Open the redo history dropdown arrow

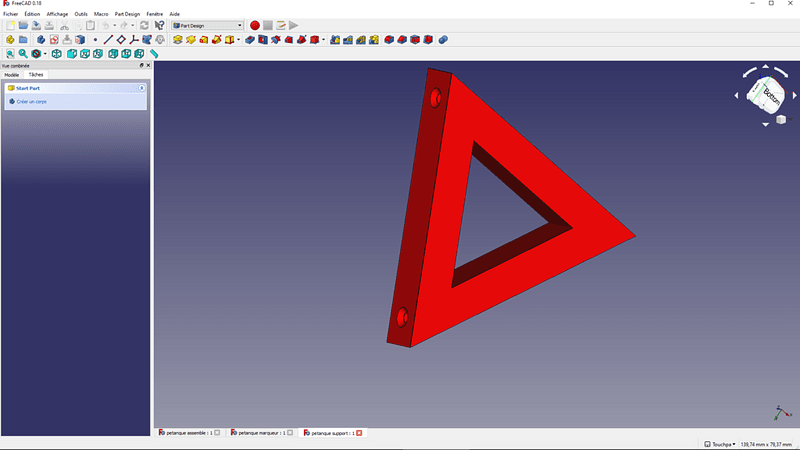coord(133,26)
